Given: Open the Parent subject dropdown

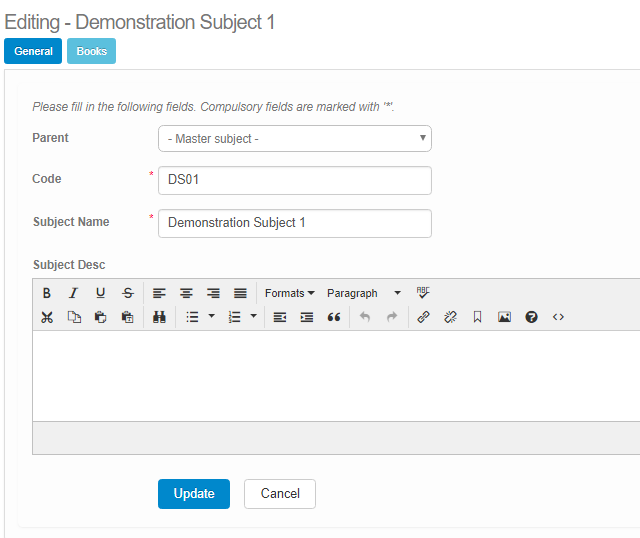Looking at the screenshot, I should 295,138.
